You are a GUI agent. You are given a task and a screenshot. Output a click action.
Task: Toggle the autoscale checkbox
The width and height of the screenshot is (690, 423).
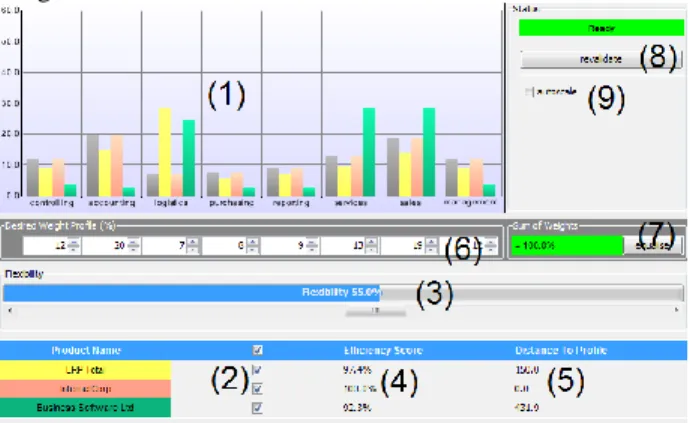point(529,92)
